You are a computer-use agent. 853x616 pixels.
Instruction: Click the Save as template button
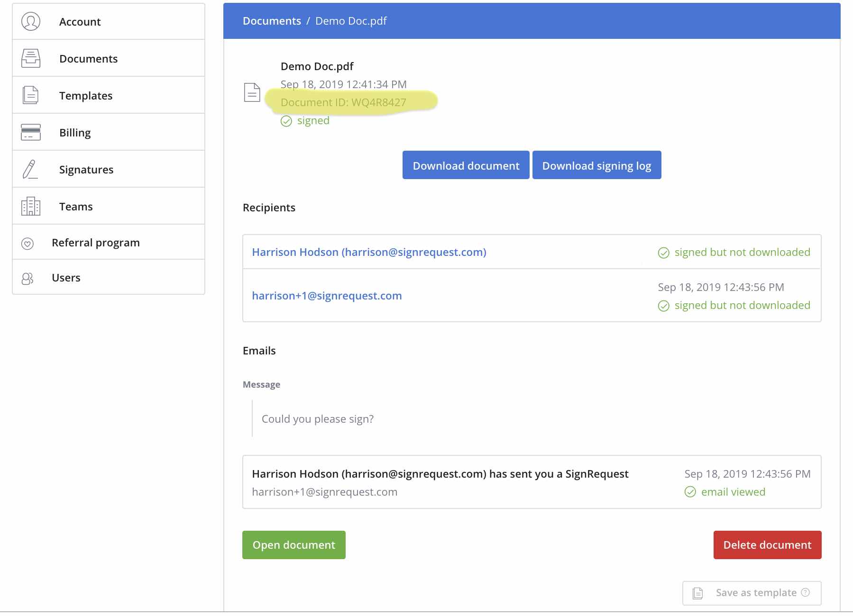tap(752, 593)
